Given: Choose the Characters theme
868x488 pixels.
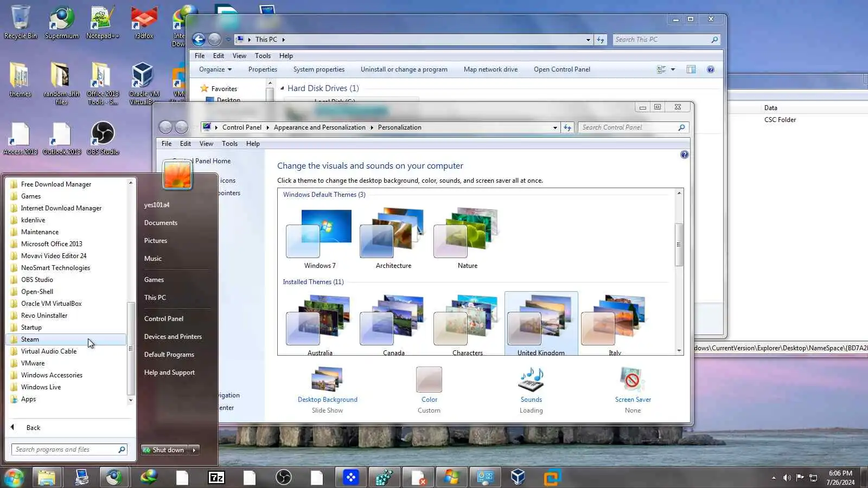Looking at the screenshot, I should (467, 324).
